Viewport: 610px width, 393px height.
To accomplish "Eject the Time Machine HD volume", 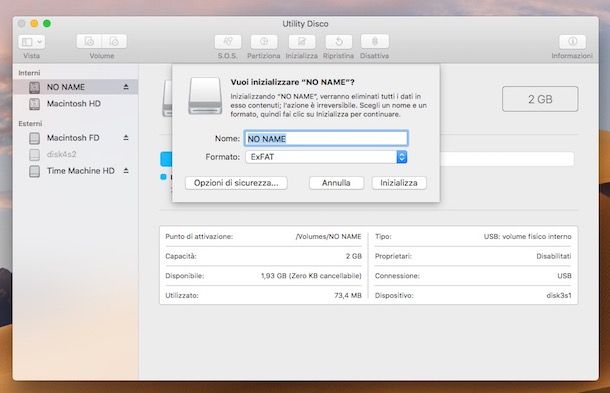I will click(x=126, y=171).
